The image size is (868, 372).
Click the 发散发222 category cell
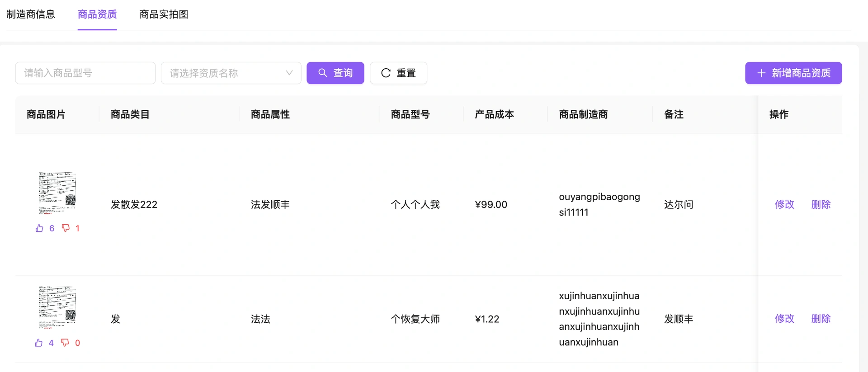134,205
